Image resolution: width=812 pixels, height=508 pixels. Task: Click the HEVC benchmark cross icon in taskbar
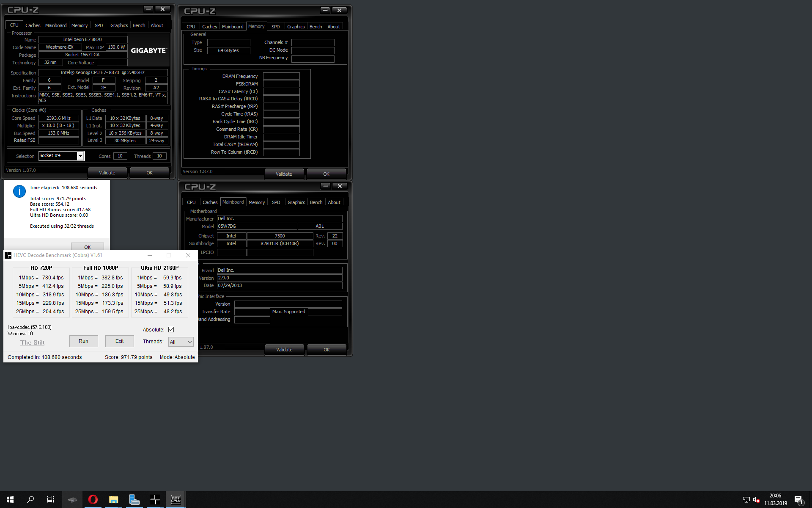pyautogui.click(x=155, y=500)
